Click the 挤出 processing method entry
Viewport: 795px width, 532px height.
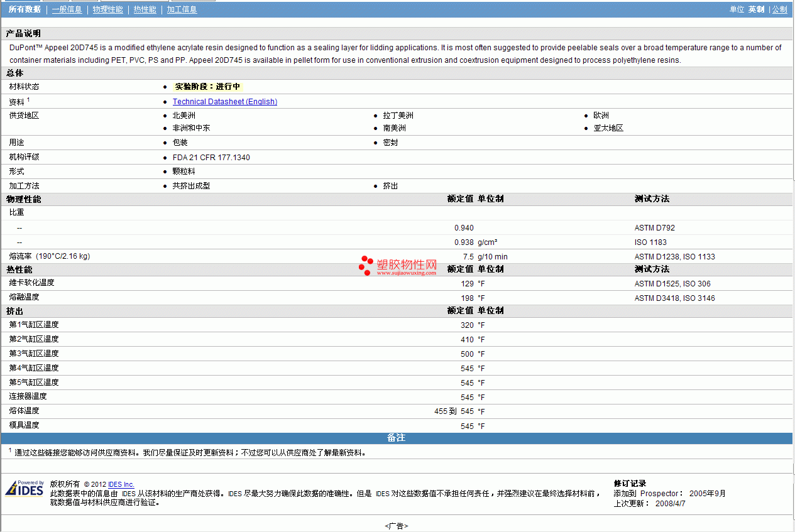click(390, 186)
